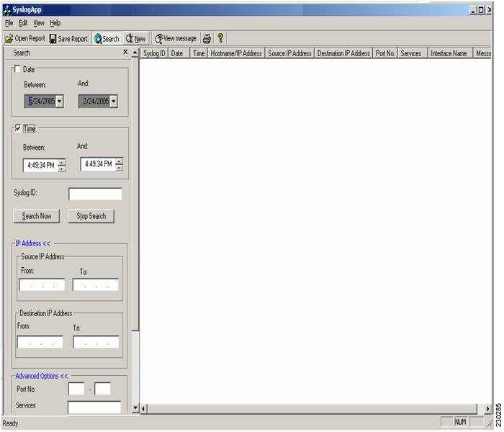Click the Syslog ID input field
504x432 pixels.
[95, 194]
